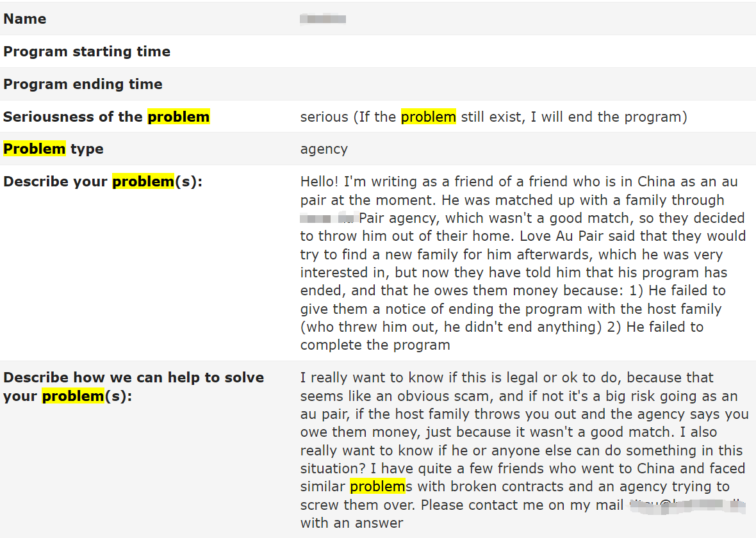The width and height of the screenshot is (756, 538).
Task: Click the blurred name value
Action: pos(322,19)
